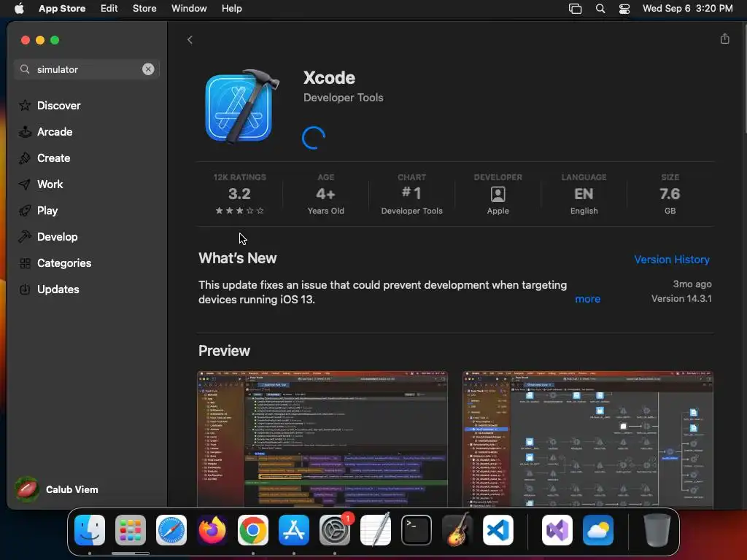This screenshot has height=560, width=747.
Task: Open Terminal from the Dock
Action: pos(417,530)
